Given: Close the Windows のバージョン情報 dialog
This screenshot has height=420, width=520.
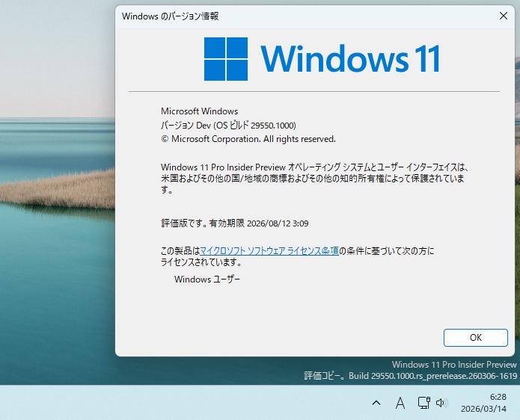Looking at the screenshot, I should click(503, 16).
